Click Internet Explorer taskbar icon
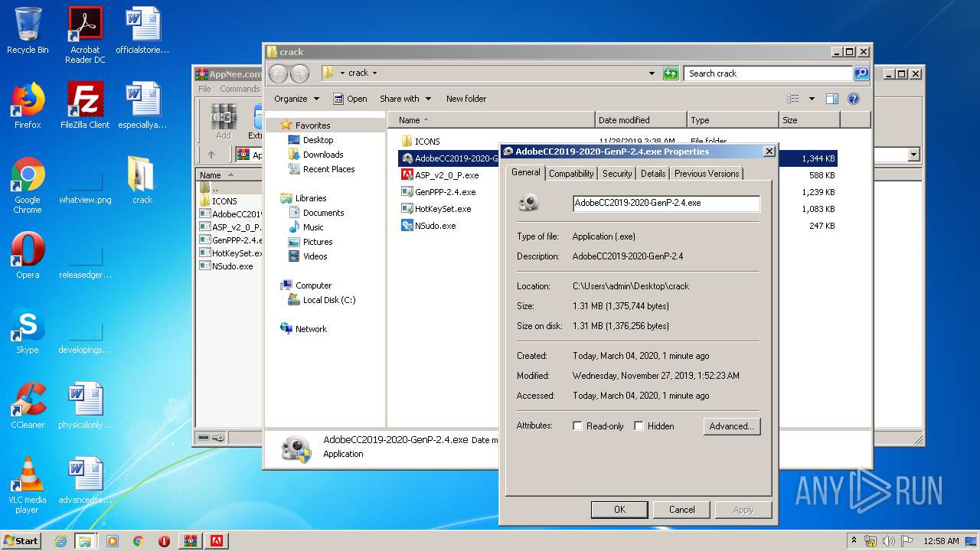980x551 pixels. (x=60, y=541)
